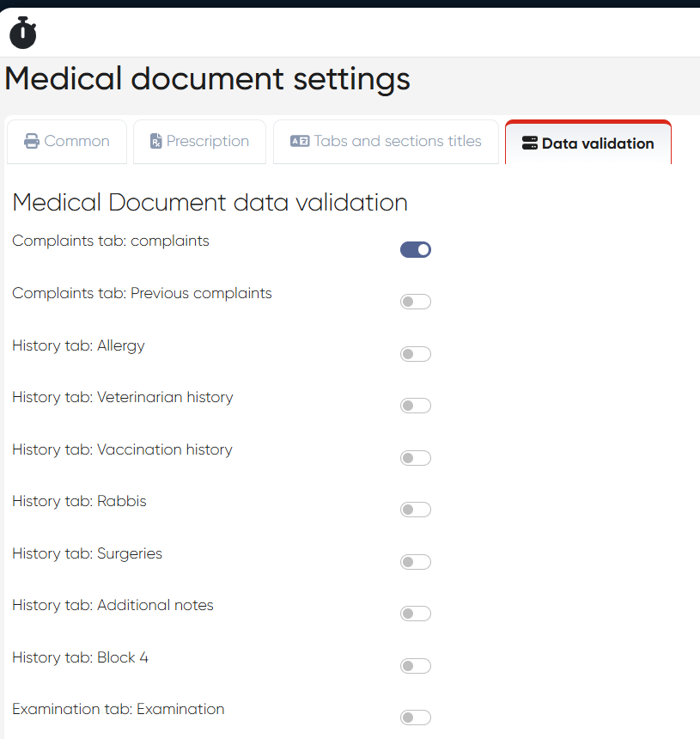Open the Common tab
The height and width of the screenshot is (739, 700).
point(67,142)
